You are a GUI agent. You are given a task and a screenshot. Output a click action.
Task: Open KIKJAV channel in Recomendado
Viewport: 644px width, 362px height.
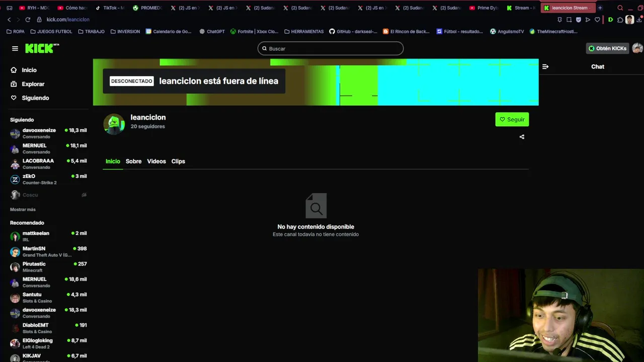click(48, 357)
